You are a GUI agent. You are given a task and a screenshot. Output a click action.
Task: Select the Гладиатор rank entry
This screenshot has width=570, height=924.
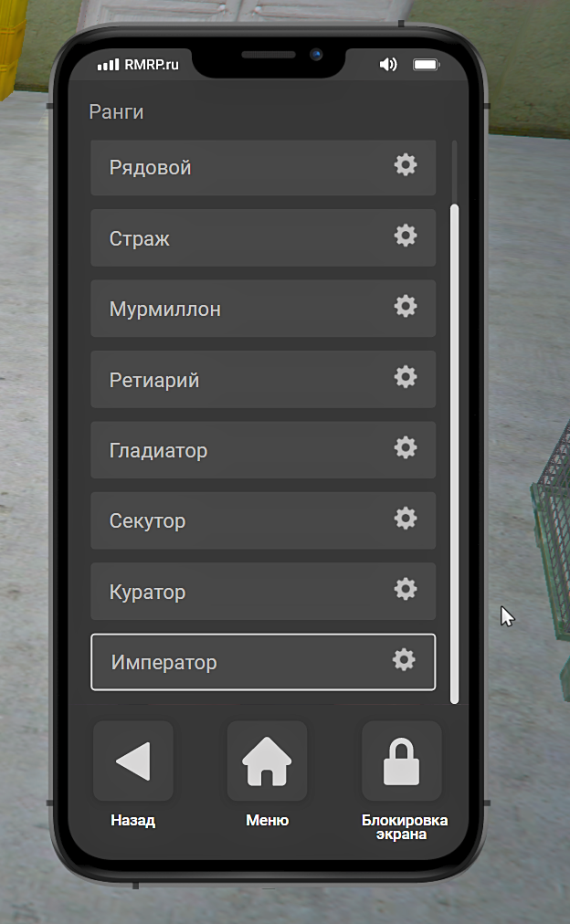tap(263, 450)
